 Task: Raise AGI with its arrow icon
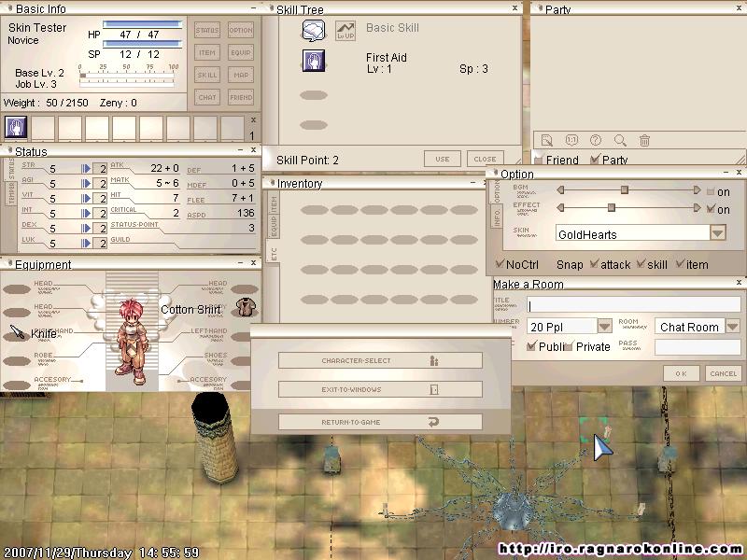86,183
